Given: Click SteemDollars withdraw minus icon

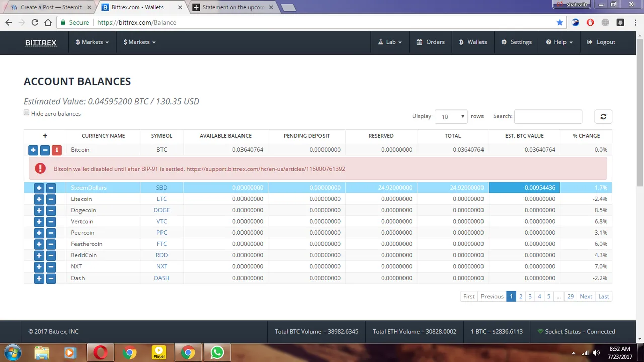Looking at the screenshot, I should 51,188.
